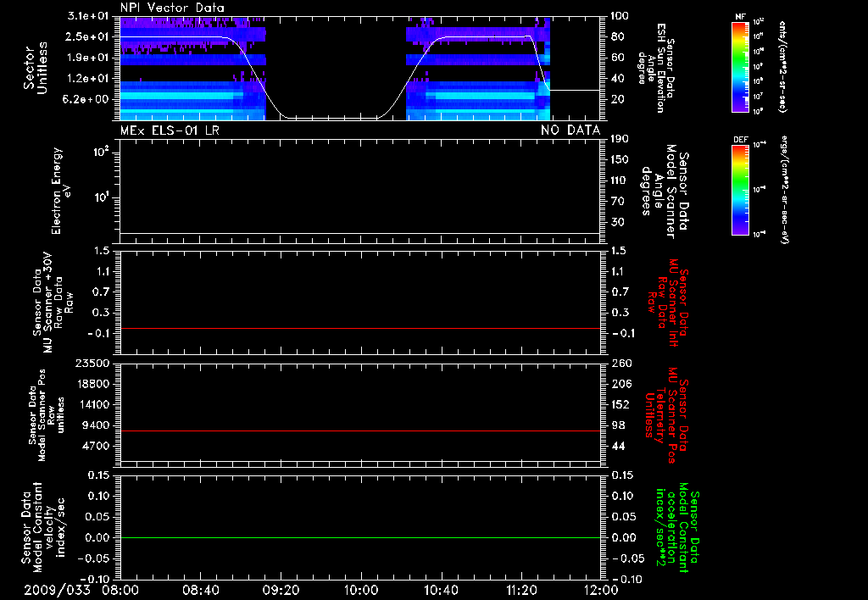
Task: Click the 'Model Scanner Angle degrees' axis title
Action: coord(664,192)
